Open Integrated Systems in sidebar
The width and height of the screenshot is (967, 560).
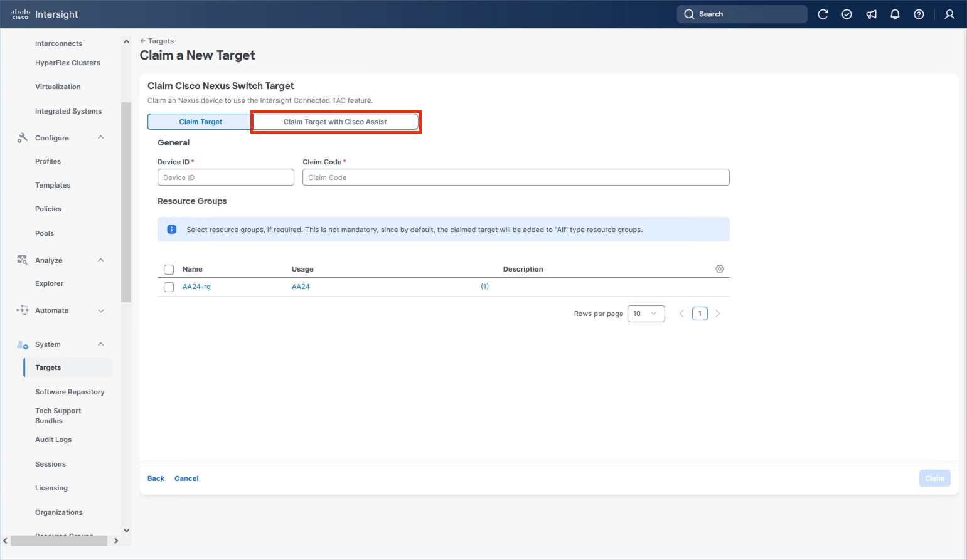(x=68, y=112)
